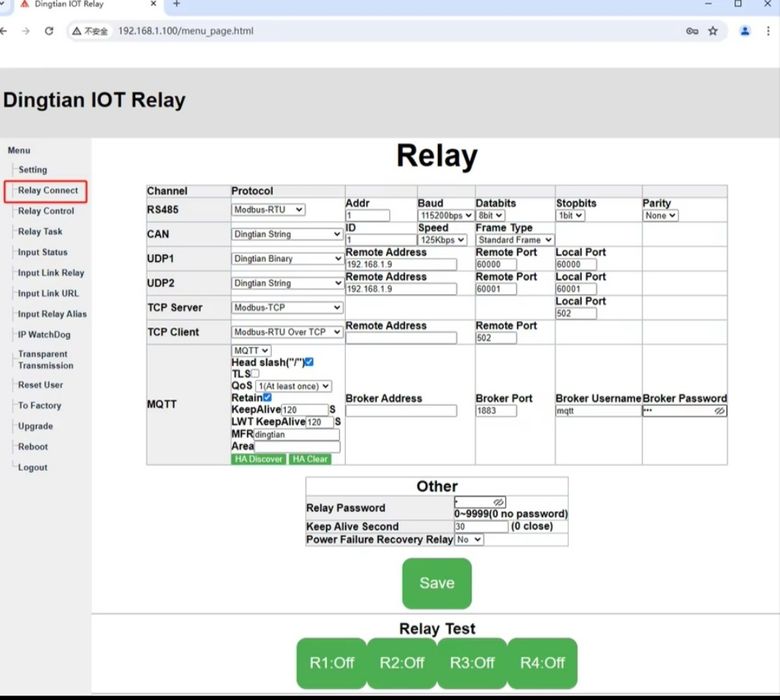This screenshot has width=780, height=700.
Task: Click the browser address bar URL
Action: tap(186, 31)
